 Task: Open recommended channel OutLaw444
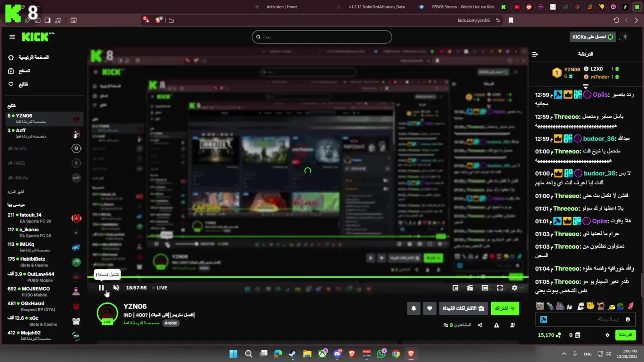(x=44, y=277)
